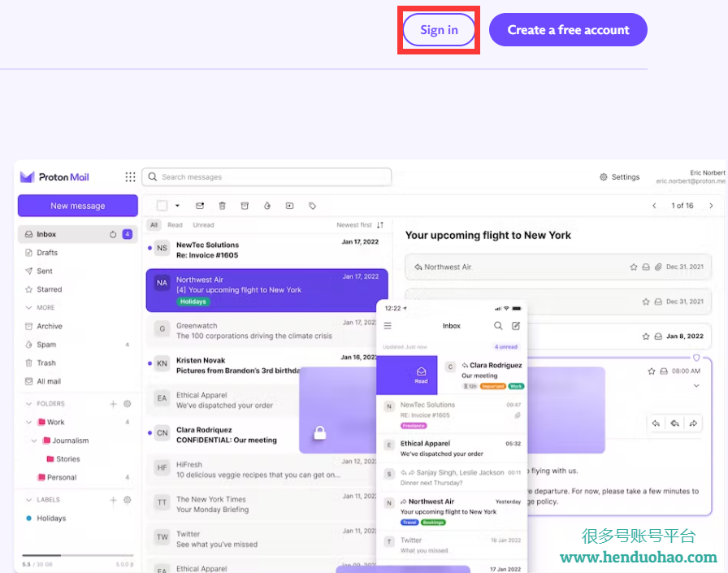
Task: Open the Spam folder
Action: click(x=77, y=345)
